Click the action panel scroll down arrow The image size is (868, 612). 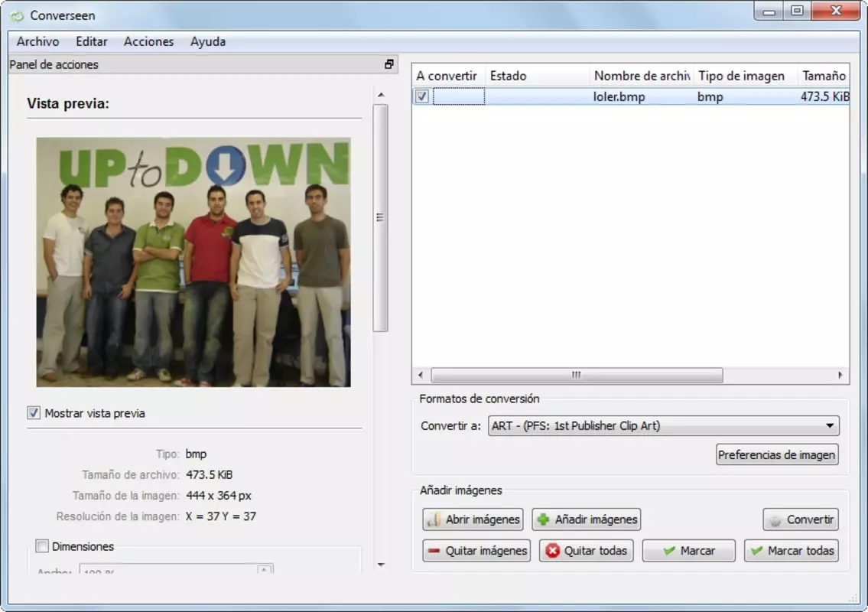[381, 565]
